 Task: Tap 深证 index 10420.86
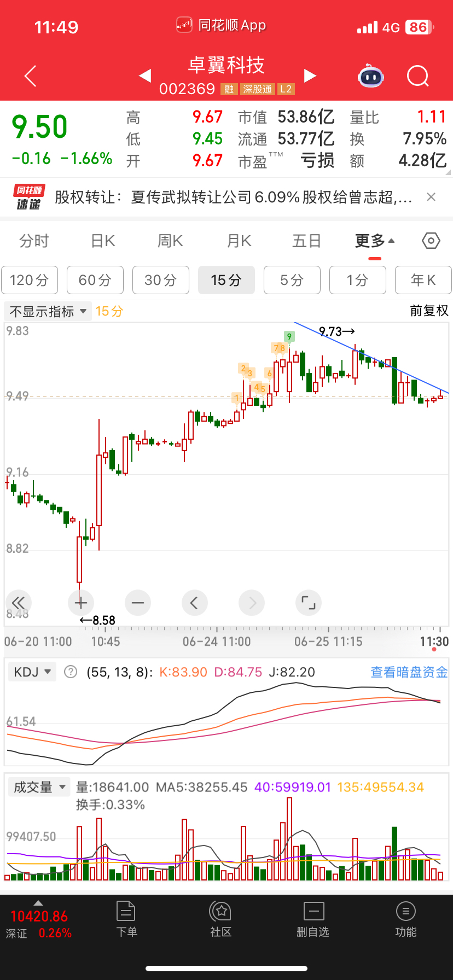(x=39, y=916)
